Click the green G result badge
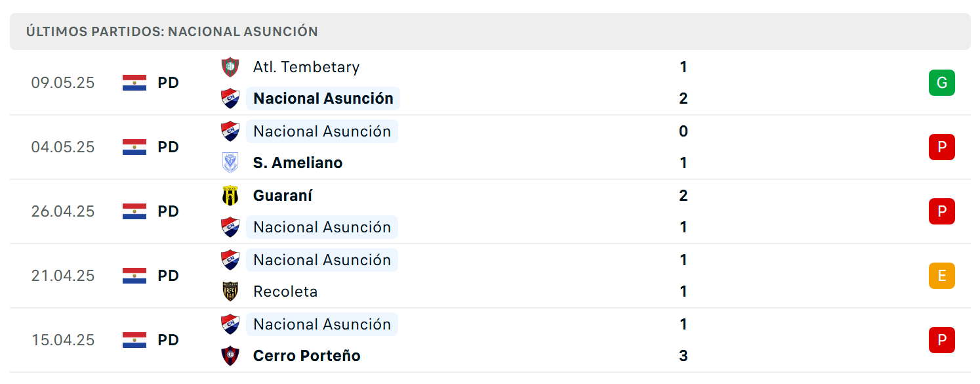The image size is (980, 384). coord(942,83)
